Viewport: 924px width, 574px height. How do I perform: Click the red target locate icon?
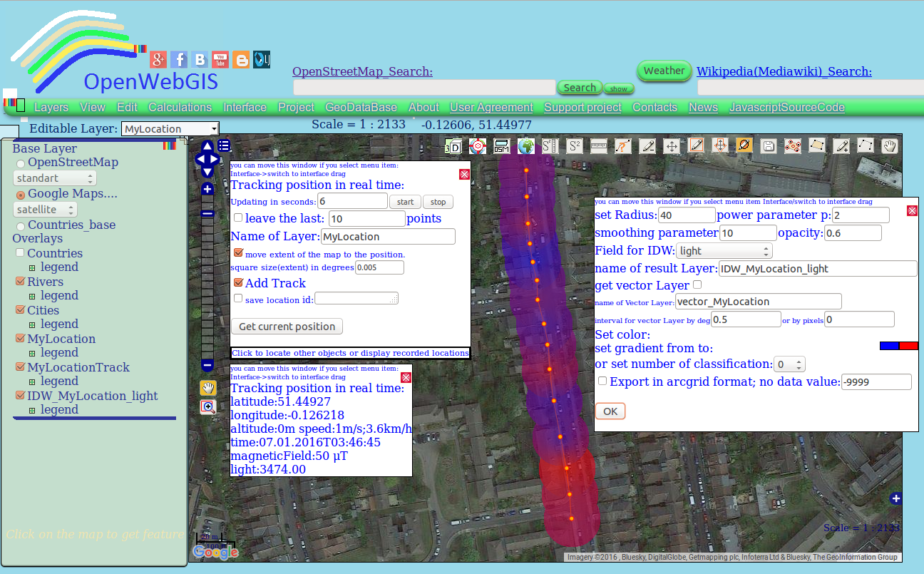click(x=477, y=146)
